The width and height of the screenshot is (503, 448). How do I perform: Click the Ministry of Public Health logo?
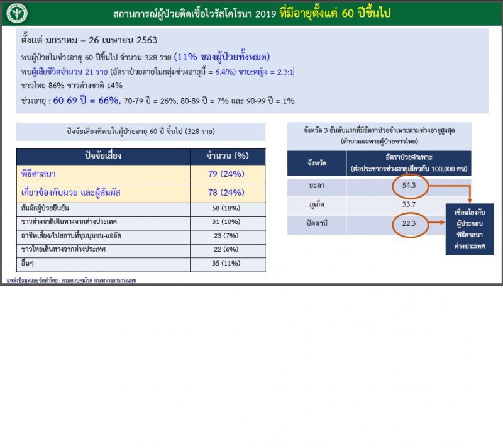coord(17,13)
